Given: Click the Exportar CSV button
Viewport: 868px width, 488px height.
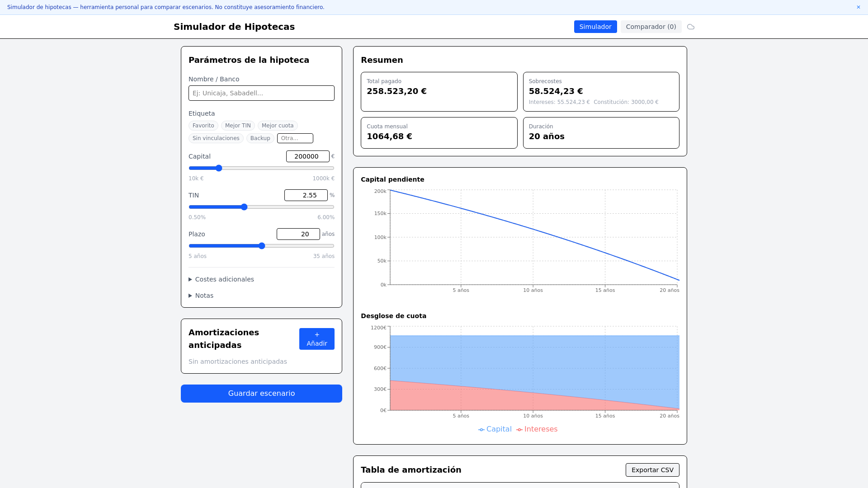Looking at the screenshot, I should [652, 470].
